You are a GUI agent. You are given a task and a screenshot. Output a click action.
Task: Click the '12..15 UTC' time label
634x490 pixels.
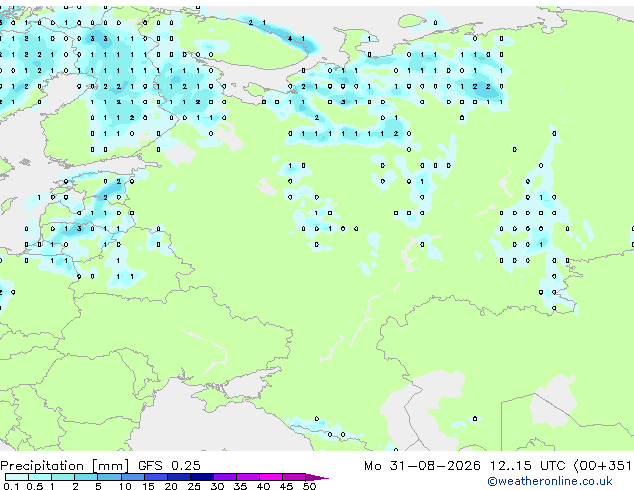(x=528, y=466)
